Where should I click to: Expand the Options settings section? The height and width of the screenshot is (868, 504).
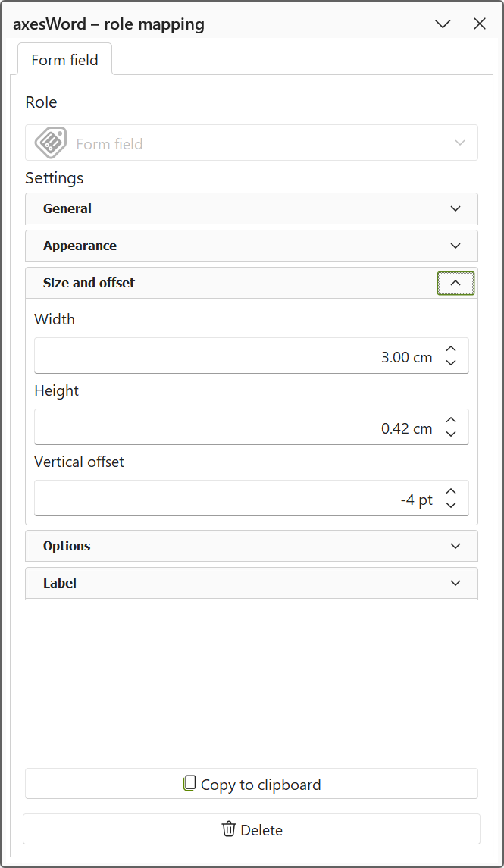(252, 546)
